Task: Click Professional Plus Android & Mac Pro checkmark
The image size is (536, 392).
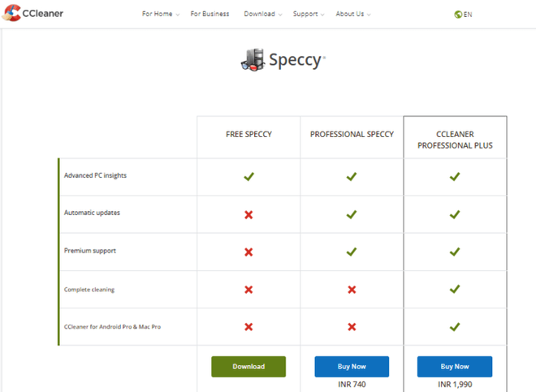Action: coord(455,327)
